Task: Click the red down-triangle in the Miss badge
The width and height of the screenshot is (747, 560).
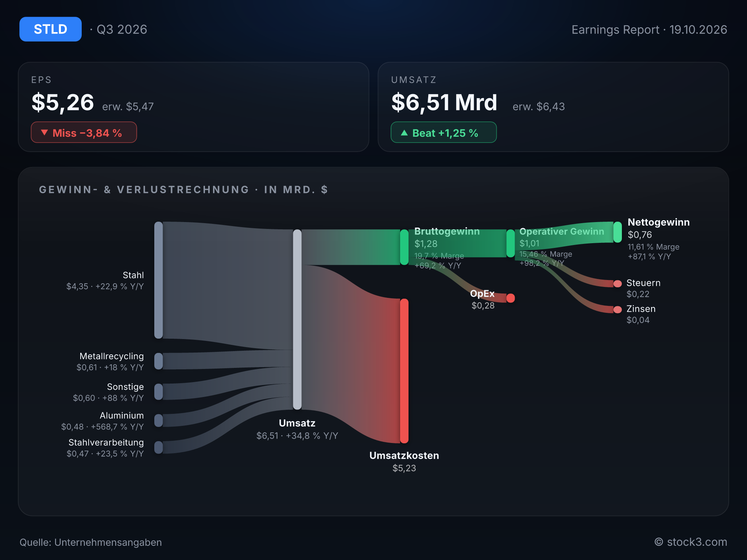Action: pyautogui.click(x=44, y=132)
